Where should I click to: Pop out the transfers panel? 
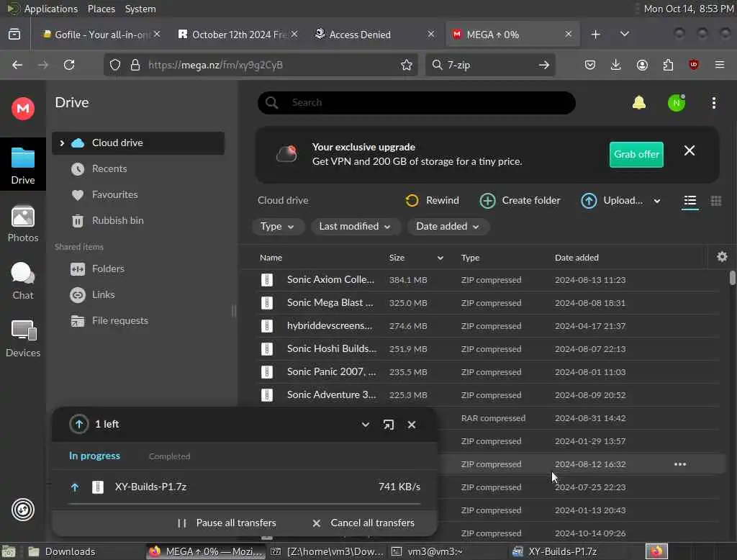point(388,425)
